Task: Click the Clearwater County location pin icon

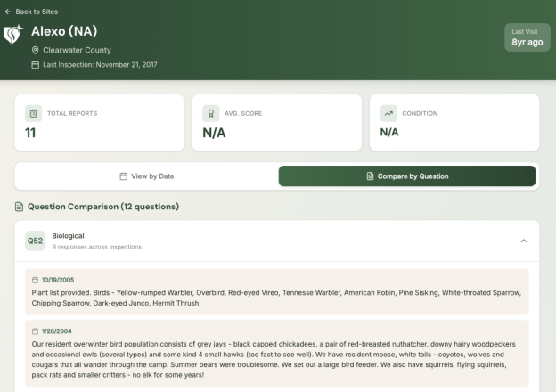Action: tap(35, 50)
